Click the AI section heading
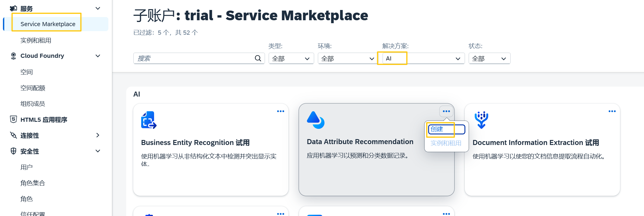This screenshot has height=216, width=644. coord(136,94)
